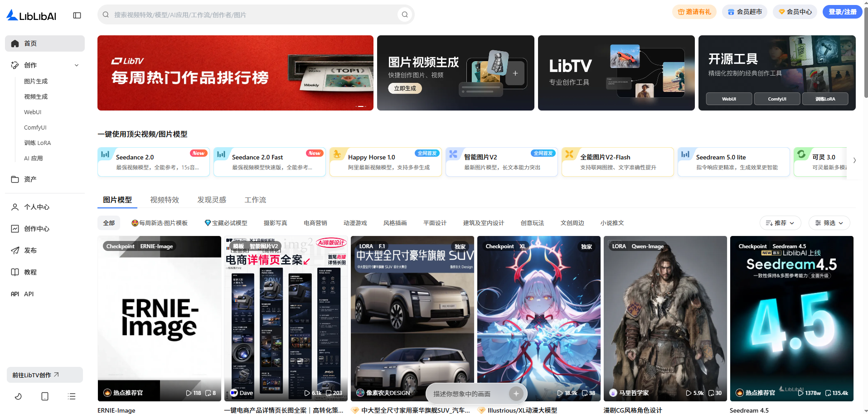Select 建筑及室内设计 category
Viewport: 868px width, 414px height.
coord(483,223)
